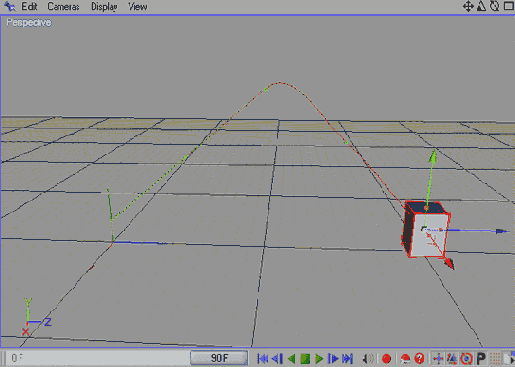This screenshot has width=515, height=367.
Task: Play the animation backwards
Action: click(291, 359)
